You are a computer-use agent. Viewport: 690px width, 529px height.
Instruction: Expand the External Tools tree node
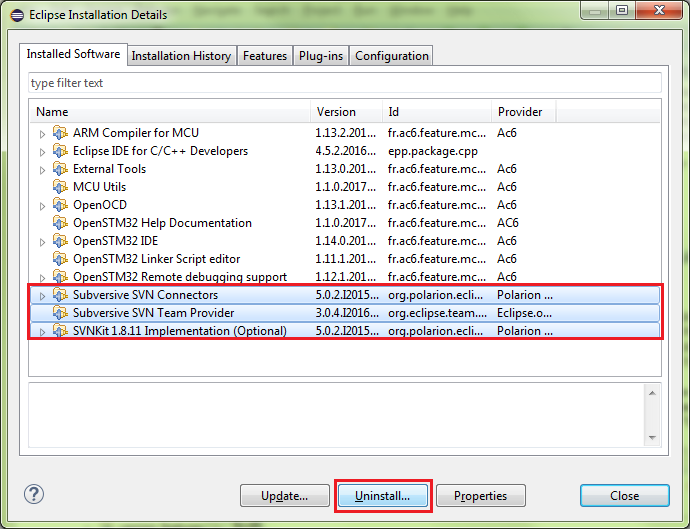point(42,169)
